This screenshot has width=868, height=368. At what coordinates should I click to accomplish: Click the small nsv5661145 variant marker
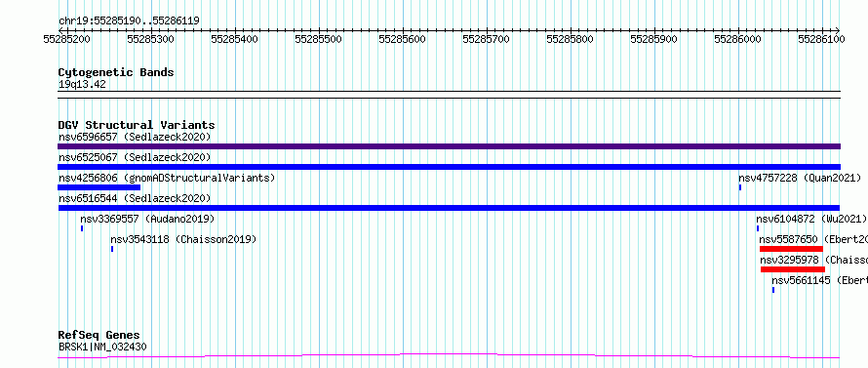pyautogui.click(x=773, y=290)
